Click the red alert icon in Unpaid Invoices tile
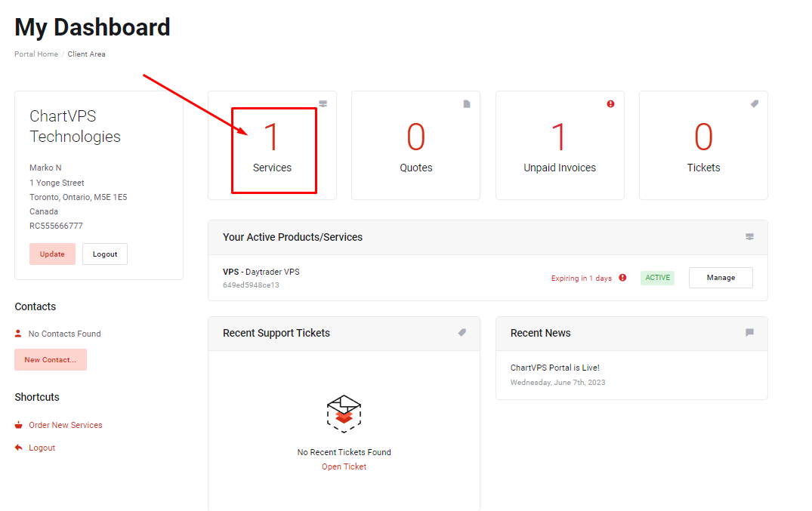Image resolution: width=812 pixels, height=511 pixels. pos(610,104)
